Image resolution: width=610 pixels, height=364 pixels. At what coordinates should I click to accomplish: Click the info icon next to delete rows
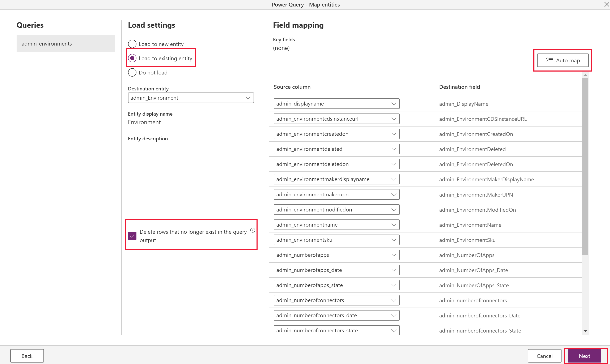[253, 230]
